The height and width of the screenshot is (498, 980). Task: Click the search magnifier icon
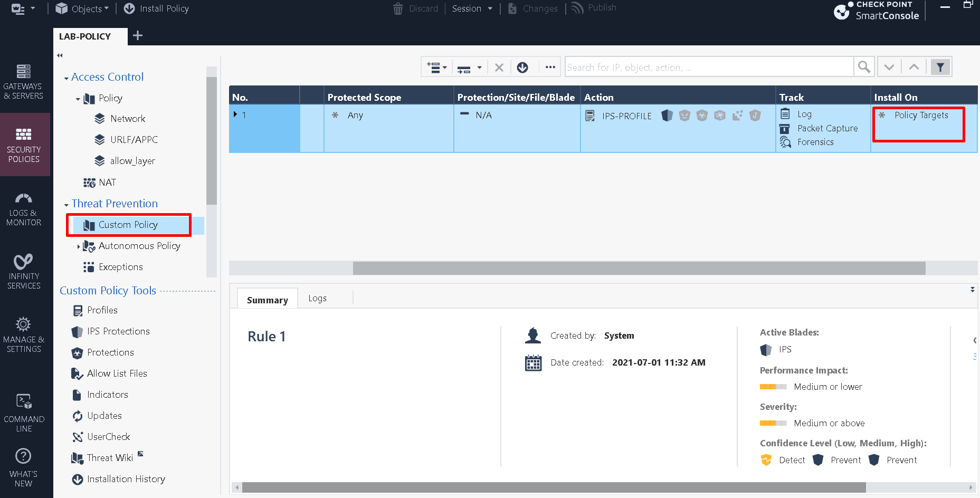(864, 67)
